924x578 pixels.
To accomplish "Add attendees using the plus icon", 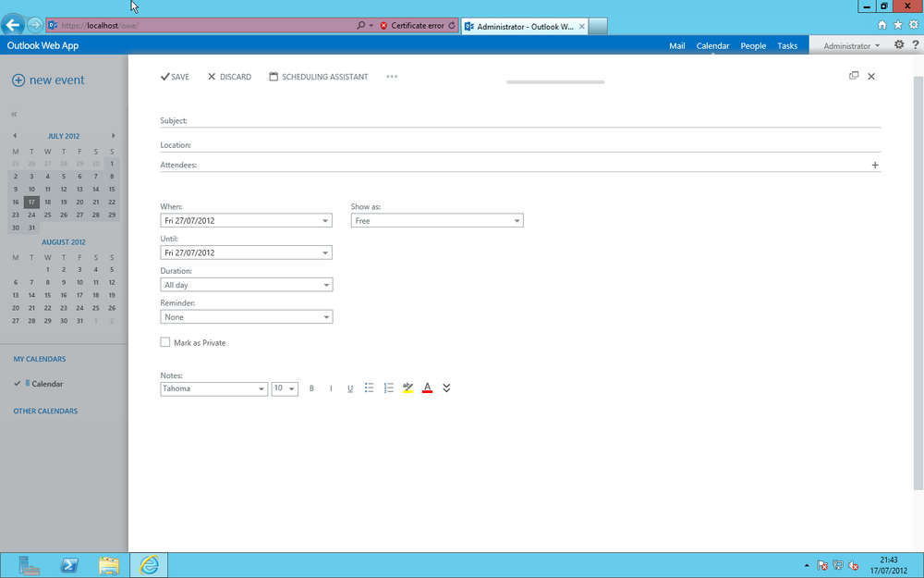I will [x=875, y=166].
